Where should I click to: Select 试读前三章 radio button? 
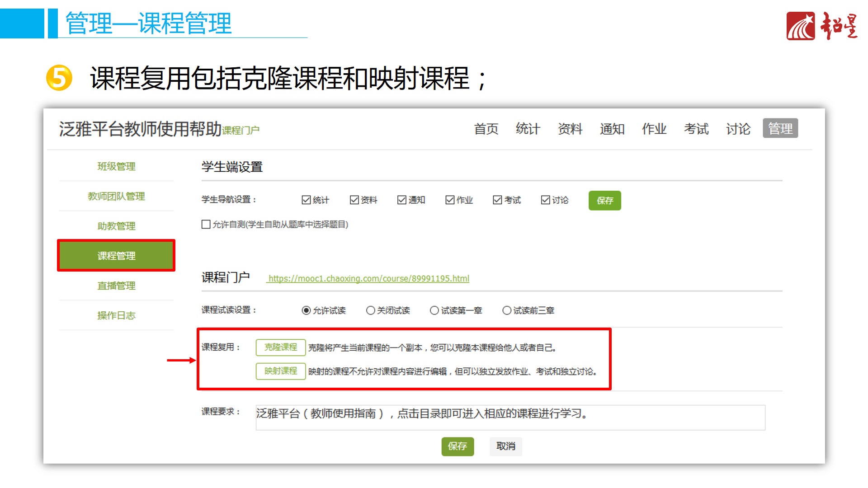tap(507, 310)
